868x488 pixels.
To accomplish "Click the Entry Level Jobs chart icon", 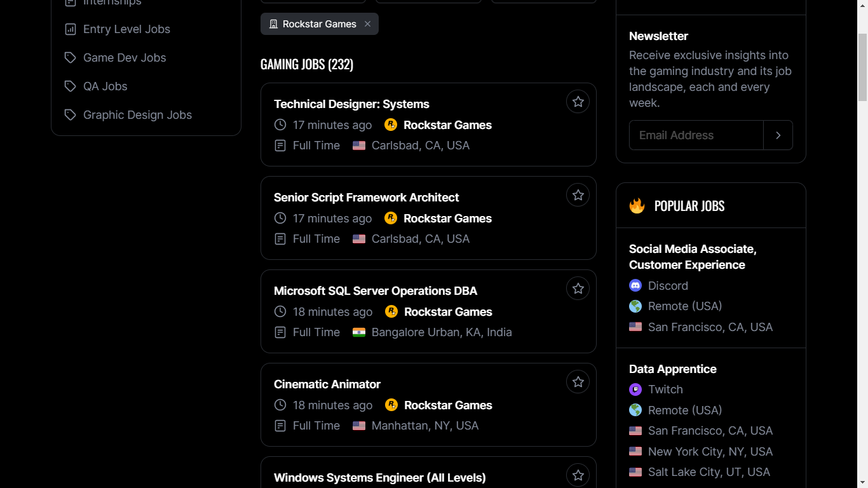I will (x=71, y=29).
